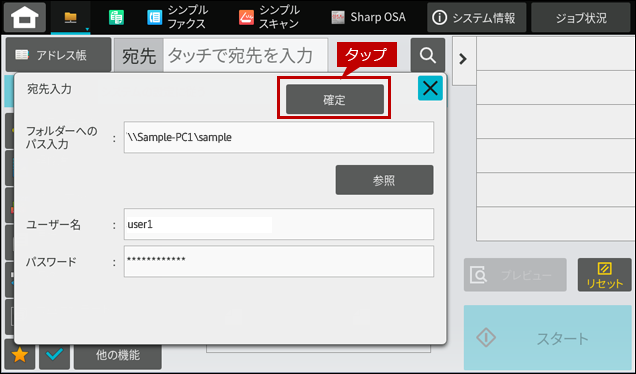The width and height of the screenshot is (636, 374).
Task: Open the green copy mode icon
Action: tap(116, 17)
